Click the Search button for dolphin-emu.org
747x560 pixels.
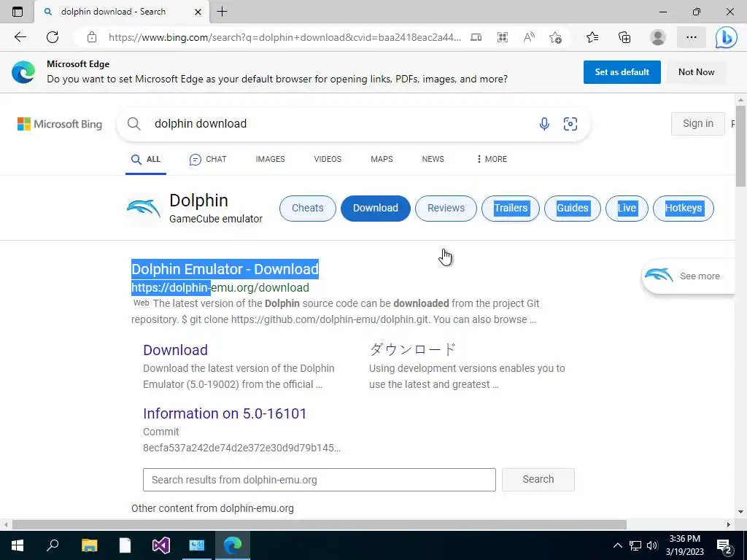click(x=538, y=480)
